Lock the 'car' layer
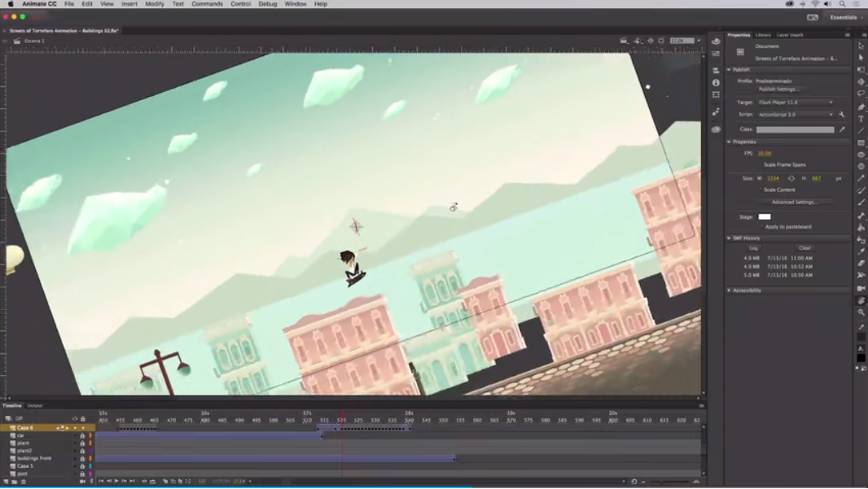The image size is (868, 489). (82, 434)
